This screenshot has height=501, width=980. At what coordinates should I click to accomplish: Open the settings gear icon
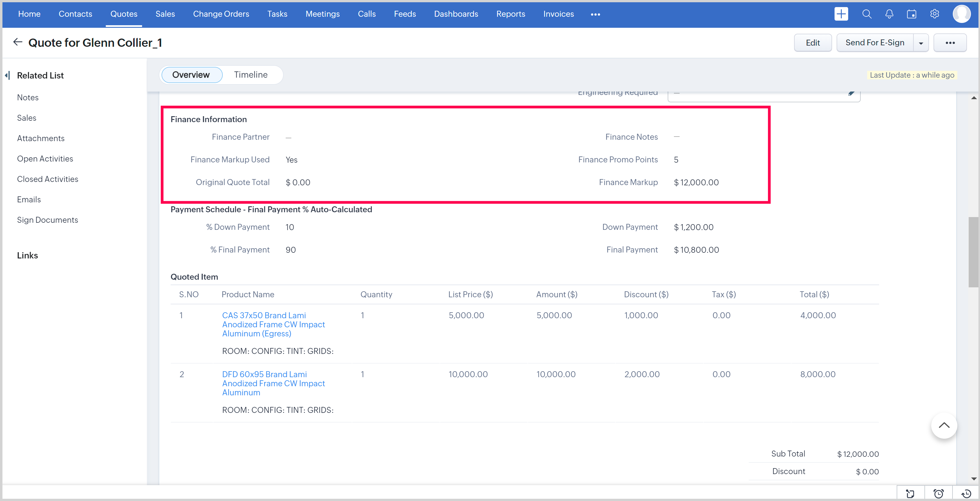pyautogui.click(x=934, y=14)
